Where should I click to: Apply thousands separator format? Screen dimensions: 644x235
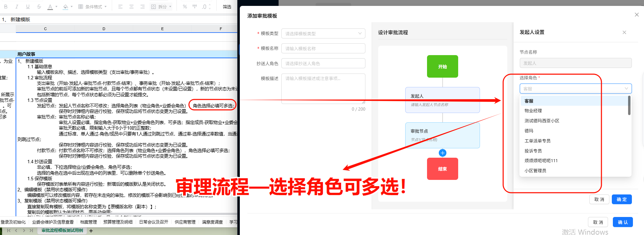(x=194, y=7)
